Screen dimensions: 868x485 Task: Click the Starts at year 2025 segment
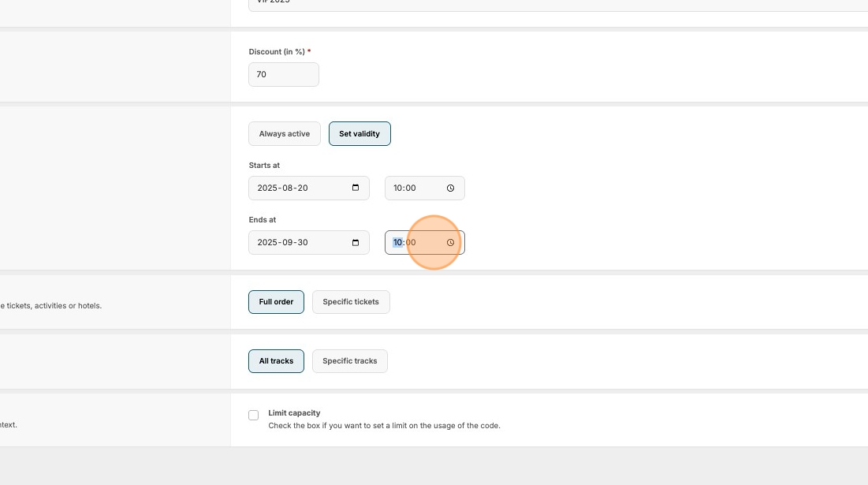click(x=268, y=188)
